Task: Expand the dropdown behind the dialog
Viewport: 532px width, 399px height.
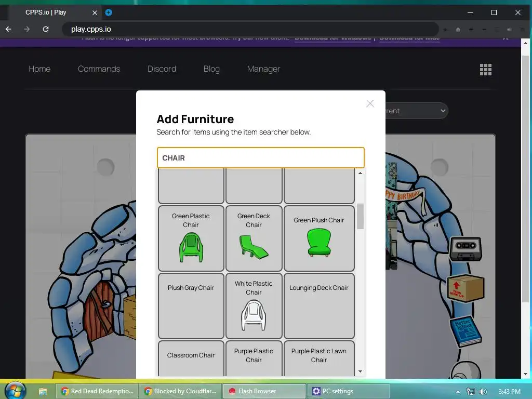Action: (x=417, y=111)
